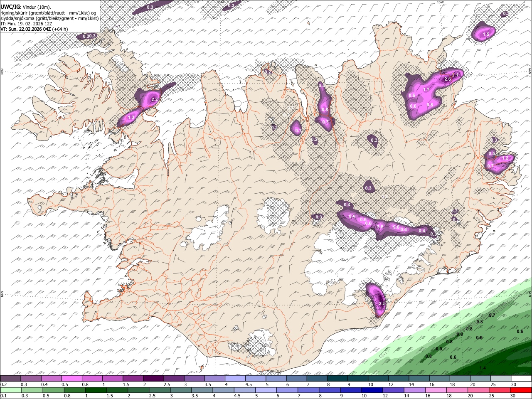Click the "15W" longitude label
532x399 pixels.
pyautogui.click(x=441, y=2)
